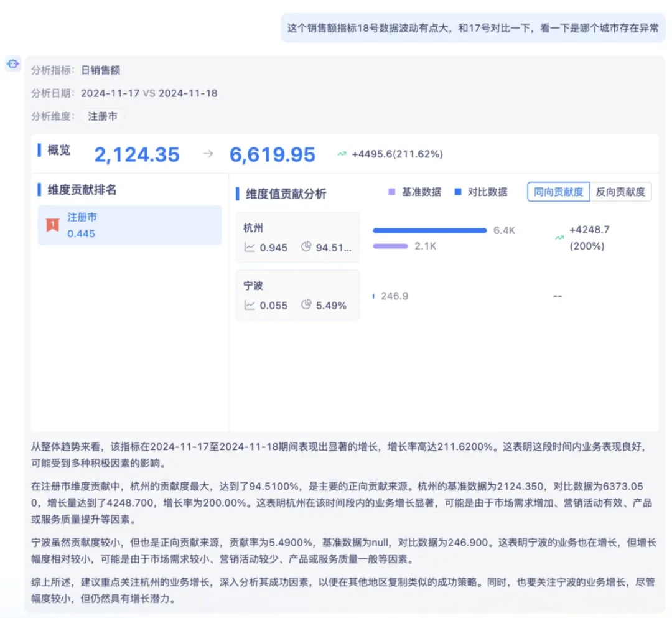Switch to 反向贡献度 view
672x618 pixels.
[x=620, y=192]
